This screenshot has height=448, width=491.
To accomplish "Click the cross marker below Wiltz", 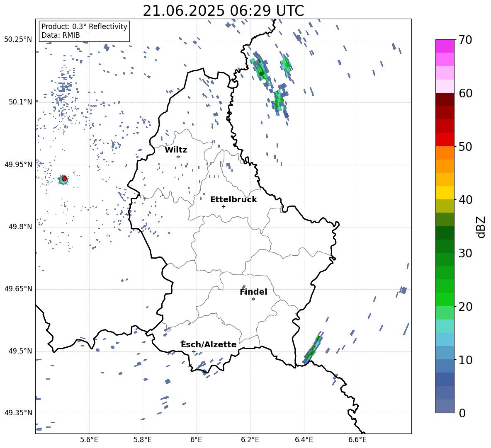I will click(178, 157).
